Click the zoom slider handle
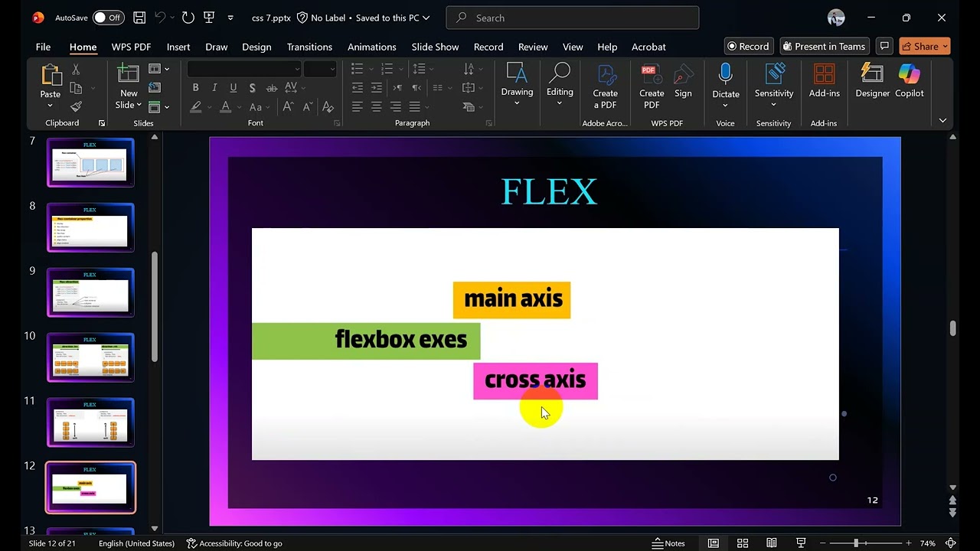 856,543
